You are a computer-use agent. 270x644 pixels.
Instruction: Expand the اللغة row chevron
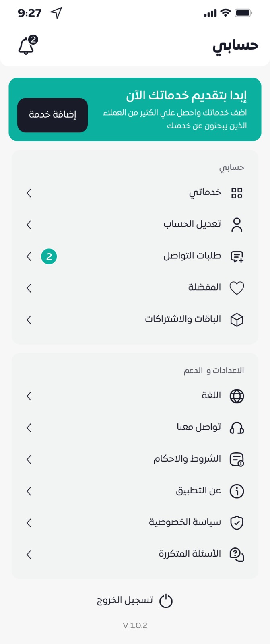coord(29,396)
